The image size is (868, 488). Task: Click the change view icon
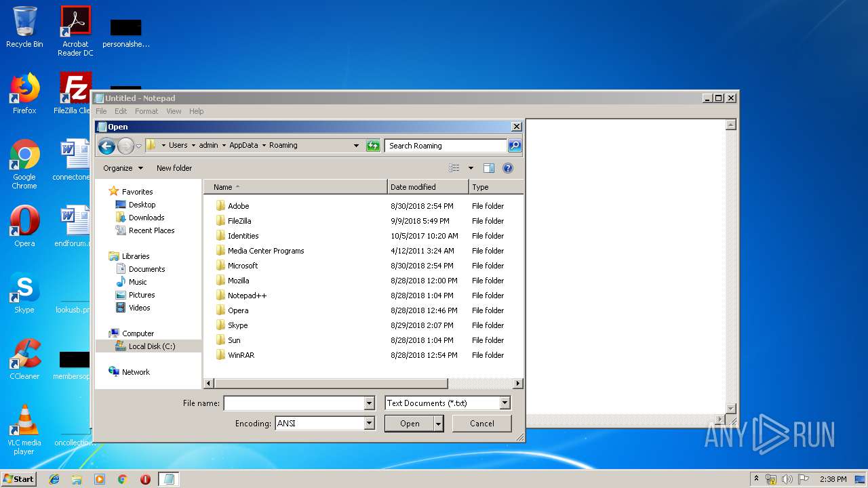(x=454, y=168)
